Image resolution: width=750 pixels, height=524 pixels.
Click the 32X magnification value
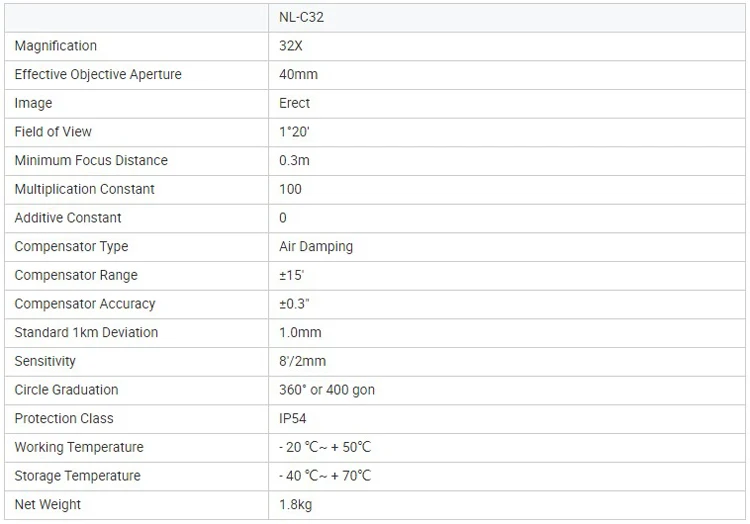click(x=291, y=46)
